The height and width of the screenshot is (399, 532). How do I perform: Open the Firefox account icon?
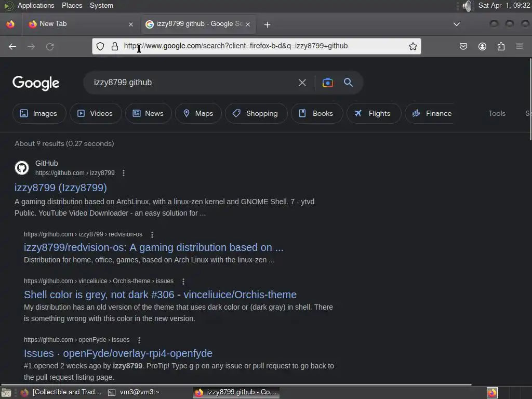482,46
